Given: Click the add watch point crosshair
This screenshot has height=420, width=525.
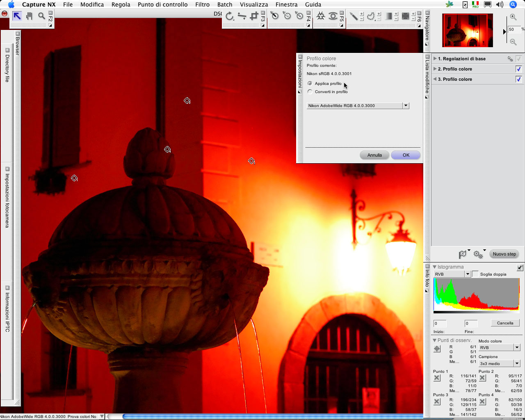Looking at the screenshot, I should click(x=437, y=349).
